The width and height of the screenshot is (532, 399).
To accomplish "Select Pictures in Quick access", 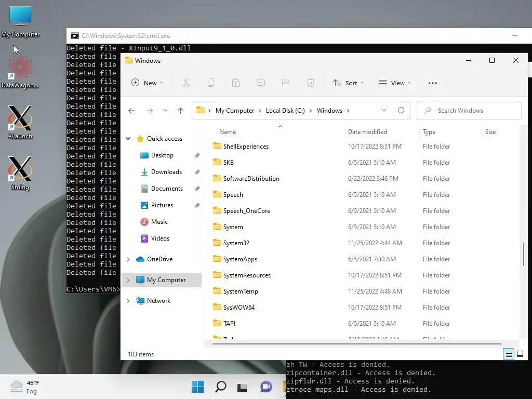I will point(162,205).
